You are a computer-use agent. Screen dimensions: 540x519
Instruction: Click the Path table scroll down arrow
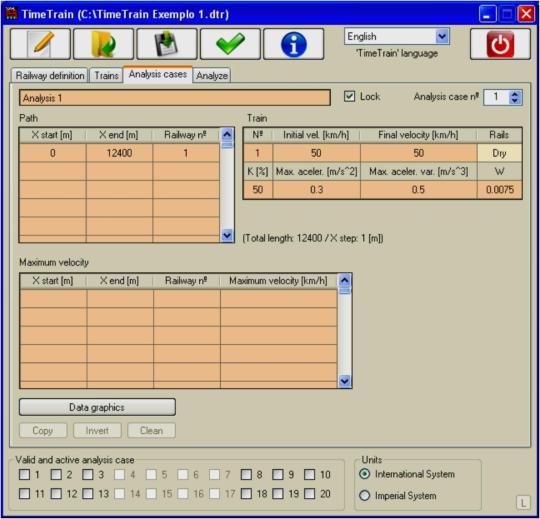click(x=227, y=236)
